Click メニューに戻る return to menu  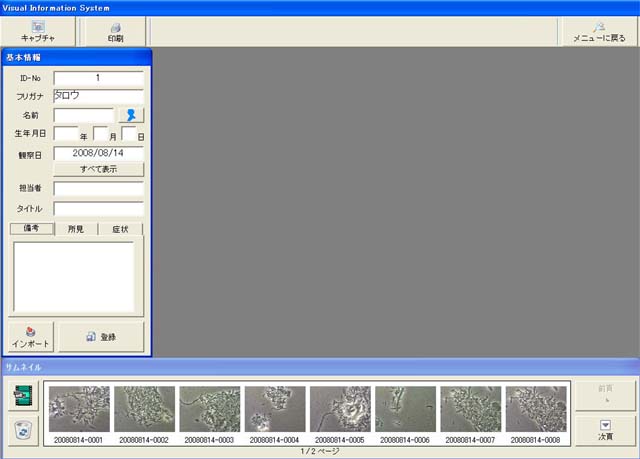(598, 30)
